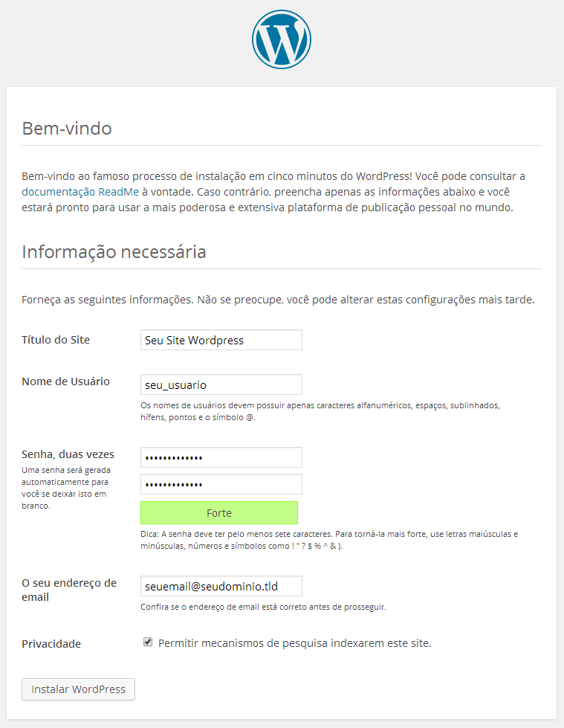564x728 pixels.
Task: Click the Informação necessária heading
Action: pyautogui.click(x=114, y=251)
